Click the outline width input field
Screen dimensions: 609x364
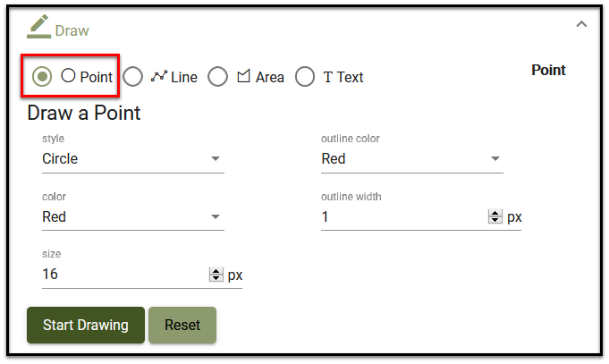click(402, 216)
